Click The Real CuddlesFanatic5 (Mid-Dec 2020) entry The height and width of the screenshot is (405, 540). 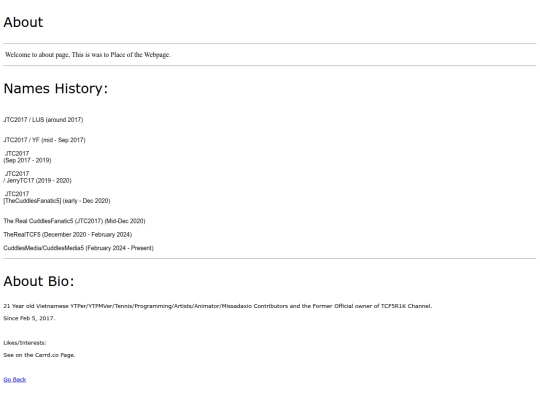tap(74, 221)
